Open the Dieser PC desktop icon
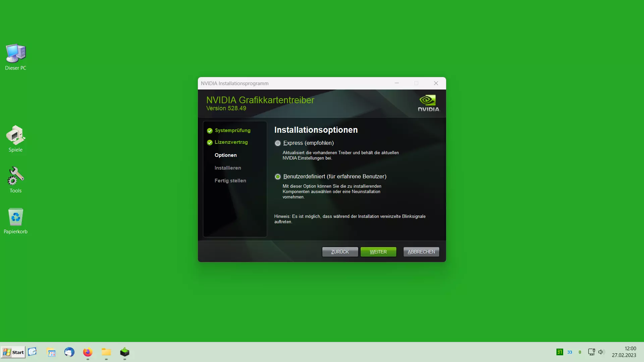This screenshot has width=644, height=362. click(15, 57)
